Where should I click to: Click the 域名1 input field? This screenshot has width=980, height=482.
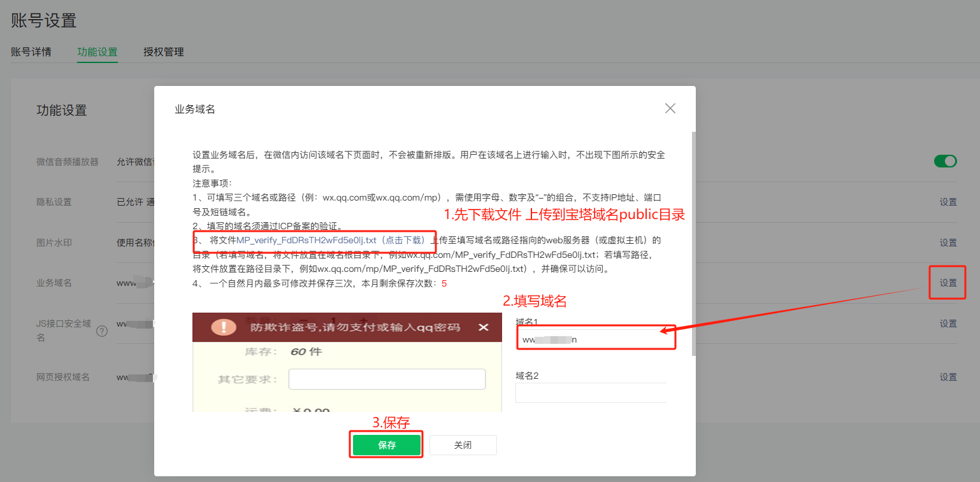pyautogui.click(x=594, y=339)
